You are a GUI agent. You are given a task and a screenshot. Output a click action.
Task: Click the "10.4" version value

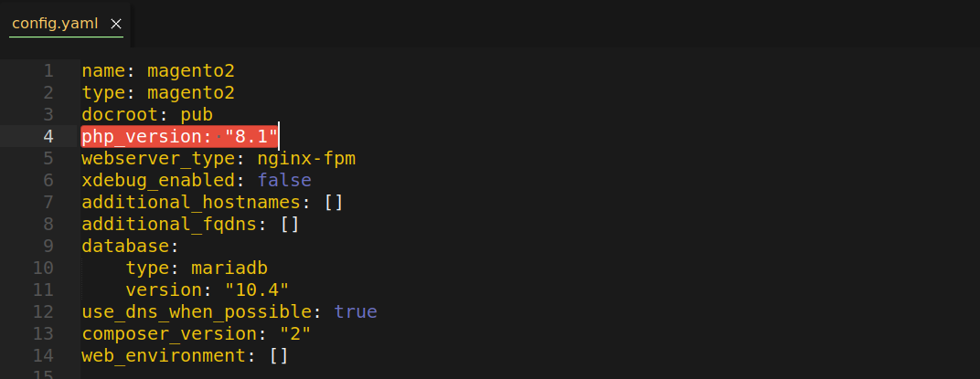click(x=257, y=290)
